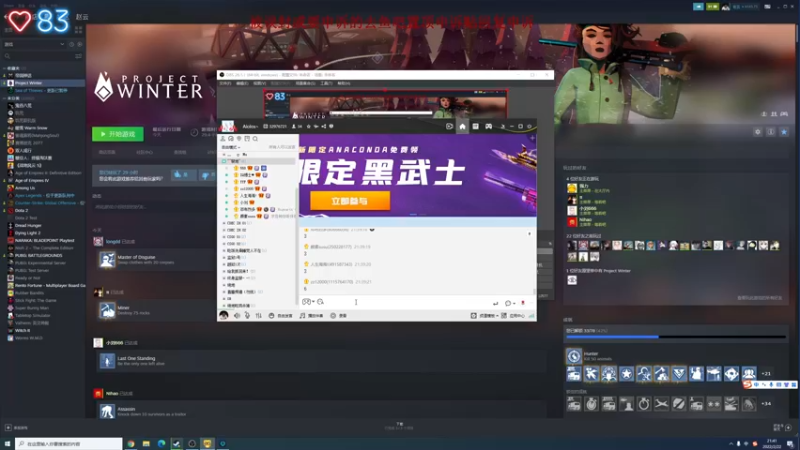Open Miner achievement icon in activity feed

point(107,310)
